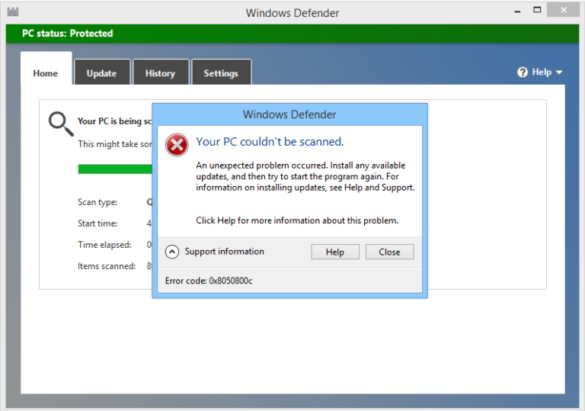Click the 'Error code: 0x8050800c' text
This screenshot has height=411, width=585.
pyautogui.click(x=209, y=281)
